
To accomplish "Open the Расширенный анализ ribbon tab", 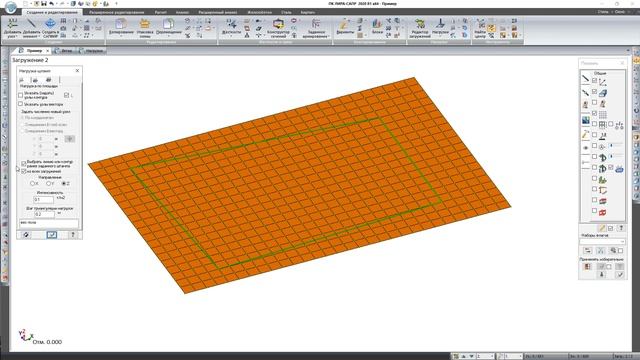I will [218, 12].
